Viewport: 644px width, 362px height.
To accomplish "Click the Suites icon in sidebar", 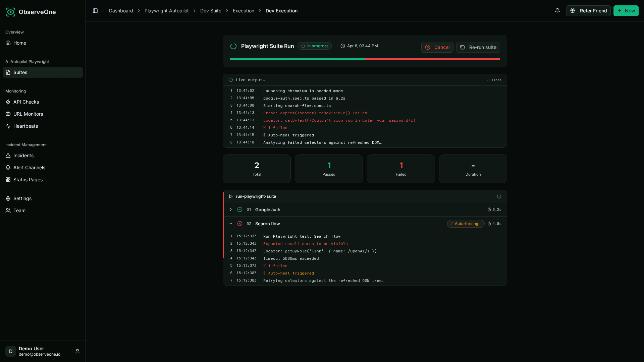I will click(8, 72).
